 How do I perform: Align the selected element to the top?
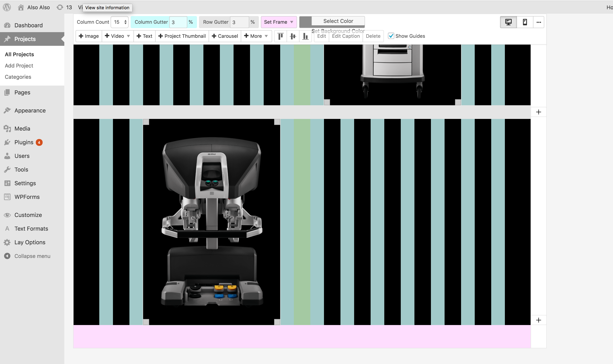point(281,36)
